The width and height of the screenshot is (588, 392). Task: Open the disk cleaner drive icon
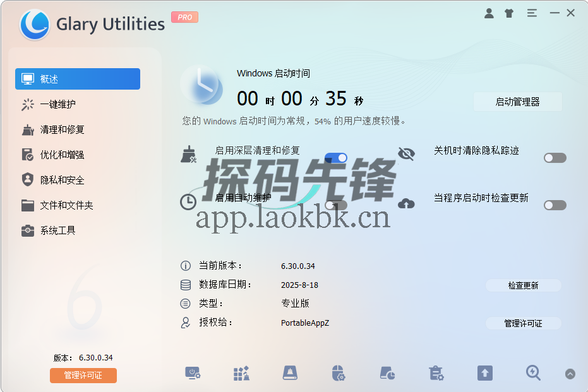click(x=290, y=373)
